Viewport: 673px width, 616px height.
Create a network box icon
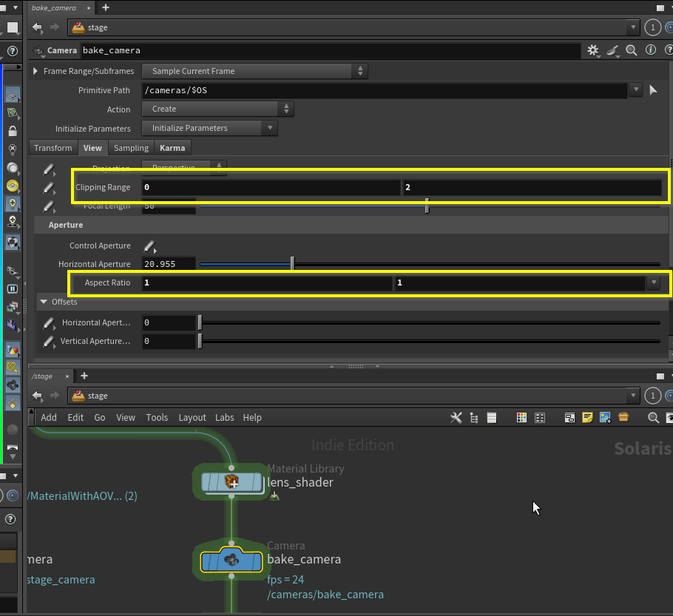point(569,418)
